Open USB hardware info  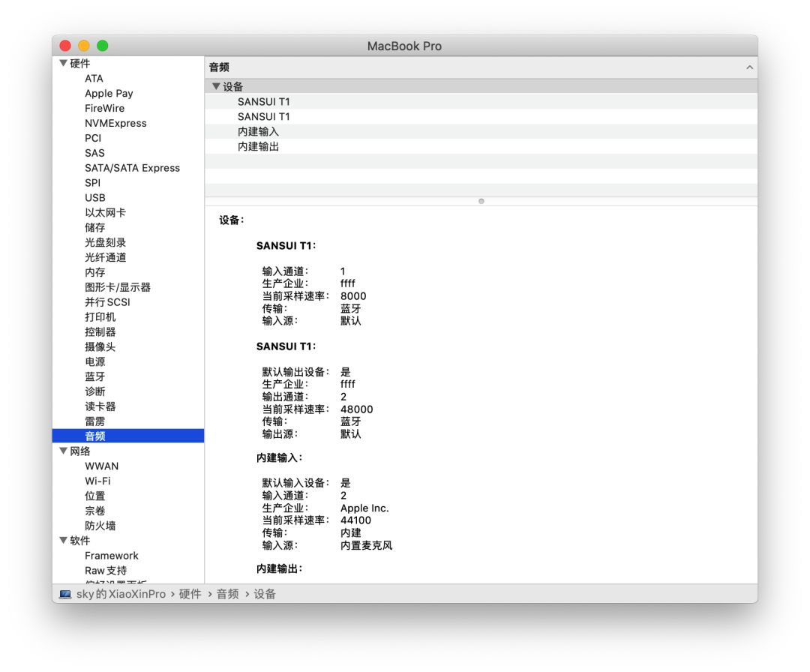tap(95, 198)
